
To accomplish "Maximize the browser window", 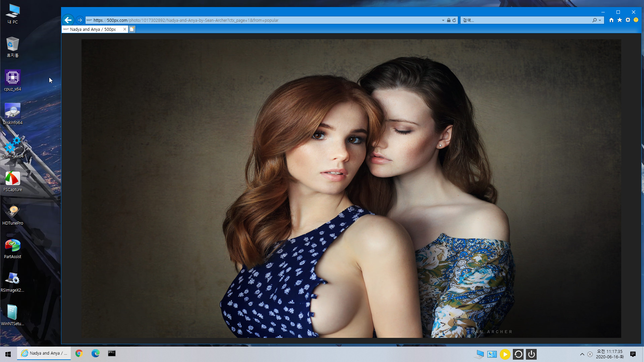I will click(618, 12).
